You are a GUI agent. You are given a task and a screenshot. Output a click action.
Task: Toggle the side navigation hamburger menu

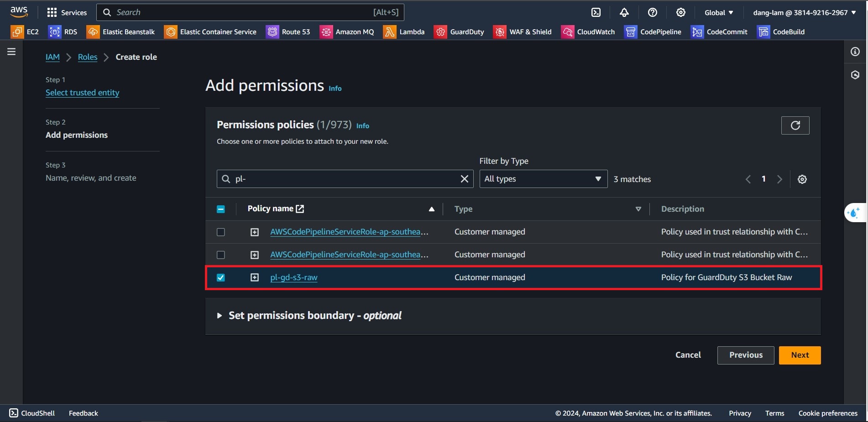click(11, 52)
